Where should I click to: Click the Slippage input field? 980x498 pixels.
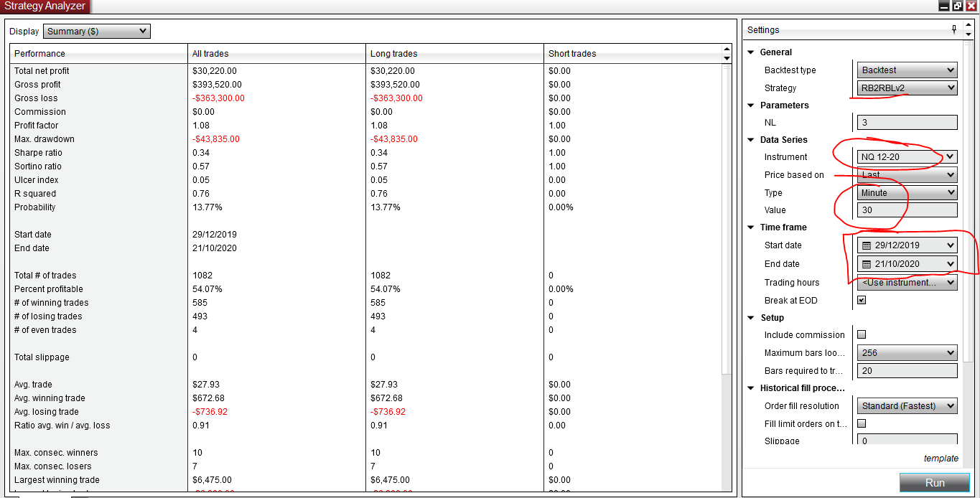click(907, 440)
